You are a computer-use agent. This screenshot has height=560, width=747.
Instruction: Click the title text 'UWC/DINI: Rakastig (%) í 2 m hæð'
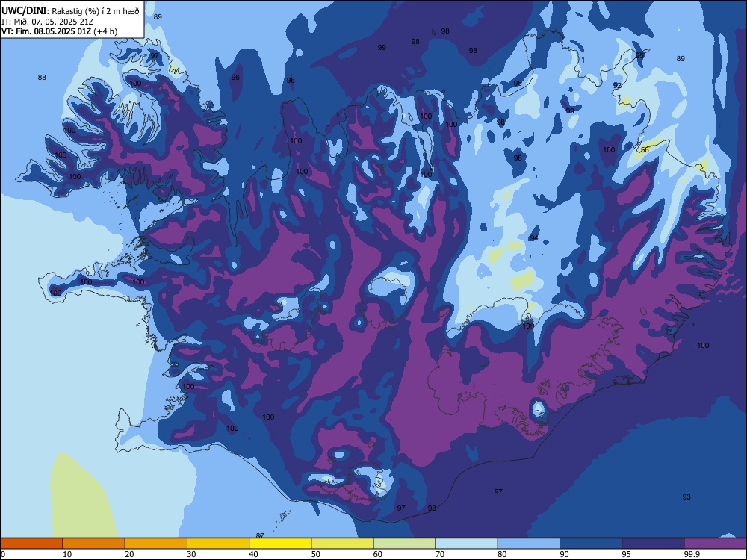pyautogui.click(x=70, y=11)
